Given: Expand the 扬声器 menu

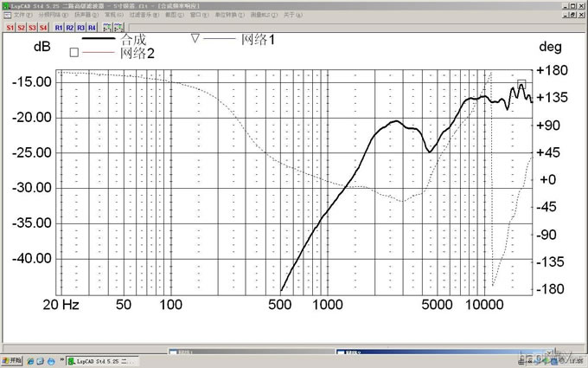Looking at the screenshot, I should coord(83,15).
